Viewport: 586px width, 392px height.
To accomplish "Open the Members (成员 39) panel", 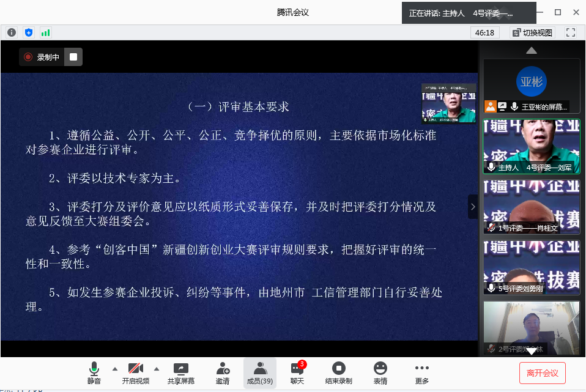I will (x=260, y=373).
